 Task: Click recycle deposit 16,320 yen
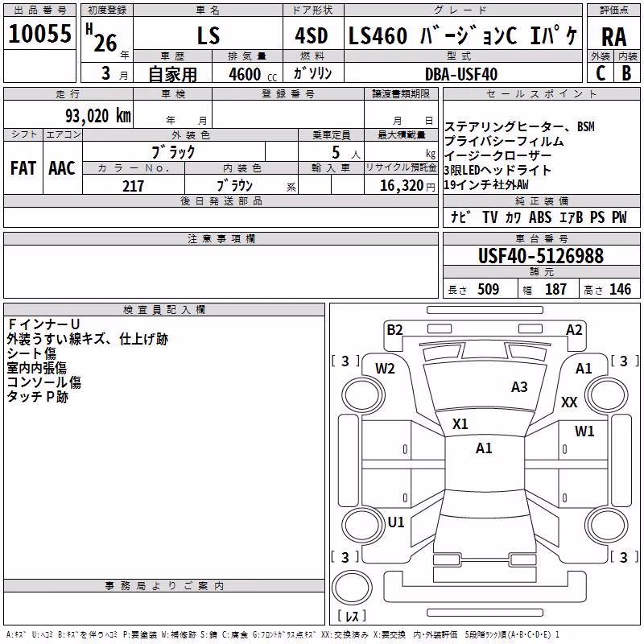(407, 186)
